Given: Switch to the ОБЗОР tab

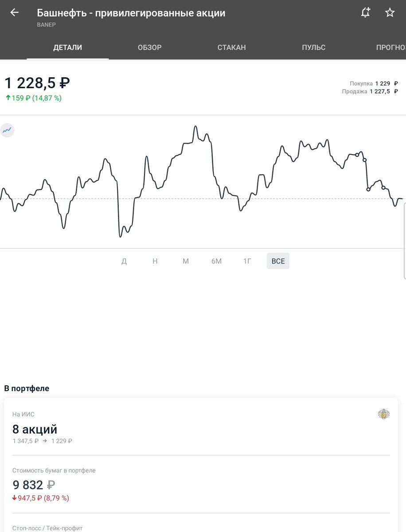Looking at the screenshot, I should [x=149, y=47].
